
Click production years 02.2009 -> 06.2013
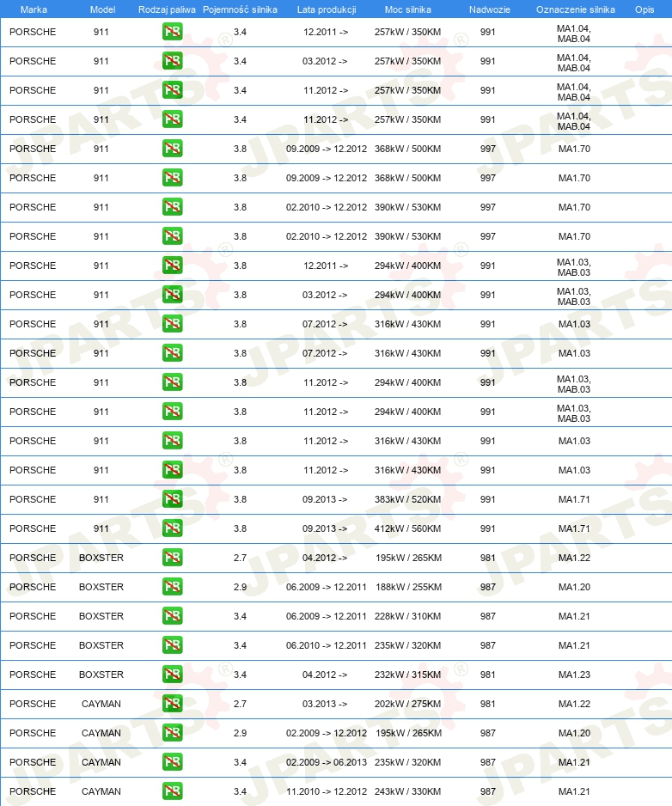point(327,762)
